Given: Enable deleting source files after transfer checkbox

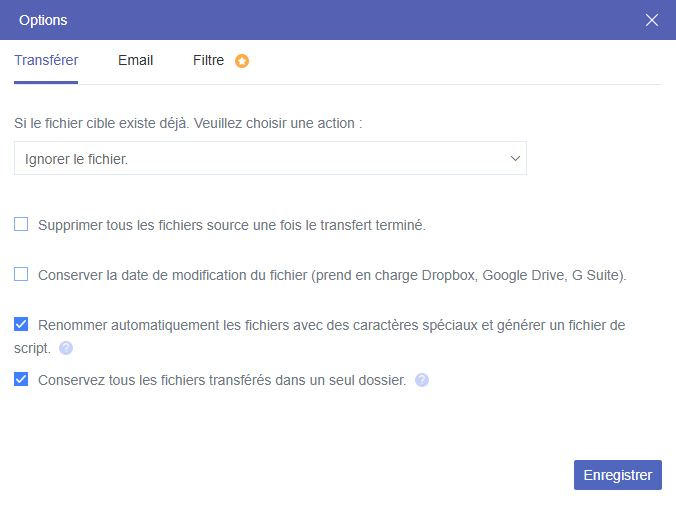Looking at the screenshot, I should [x=21, y=225].
